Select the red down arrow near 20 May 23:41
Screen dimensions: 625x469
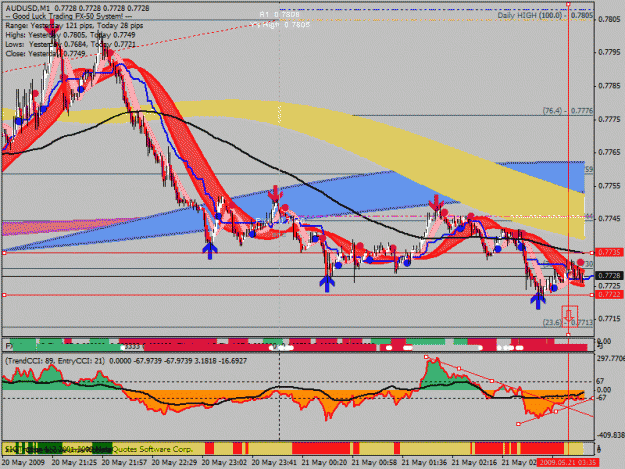(x=275, y=194)
